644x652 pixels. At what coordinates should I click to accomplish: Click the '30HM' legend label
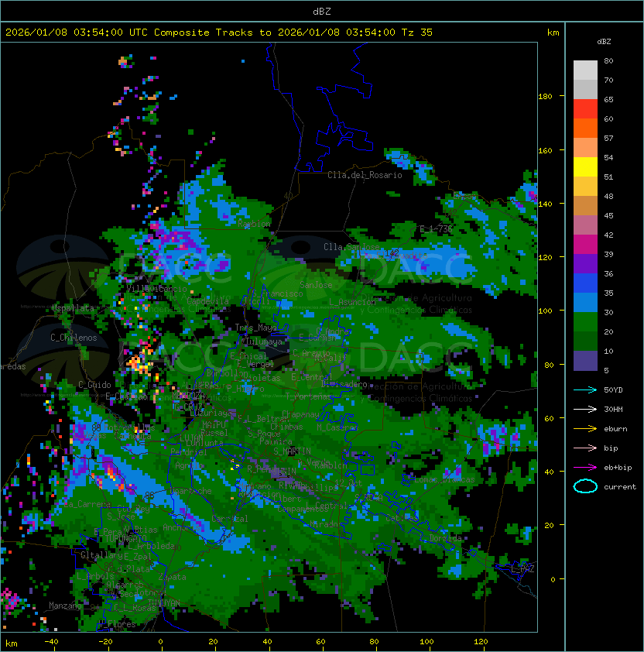613,409
